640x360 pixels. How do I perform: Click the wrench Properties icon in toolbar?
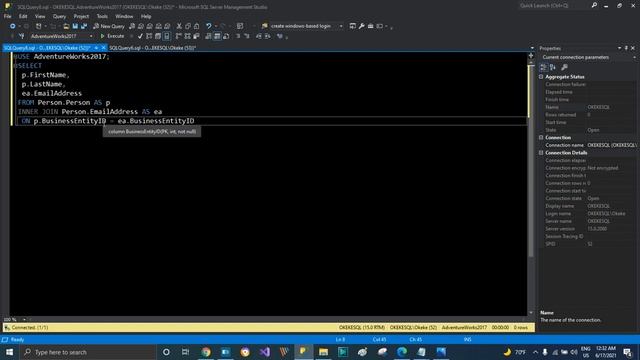362,26
